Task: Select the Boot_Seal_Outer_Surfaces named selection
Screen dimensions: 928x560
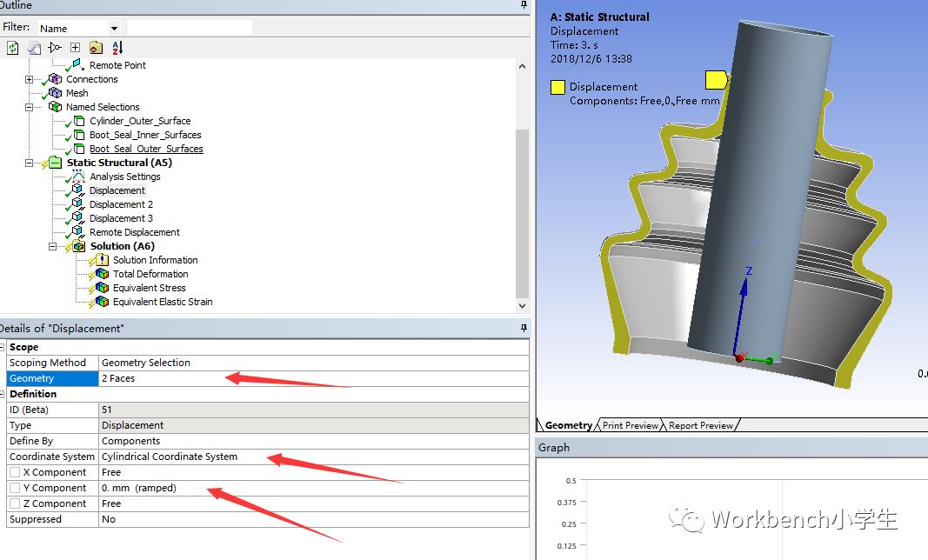Action: (146, 149)
